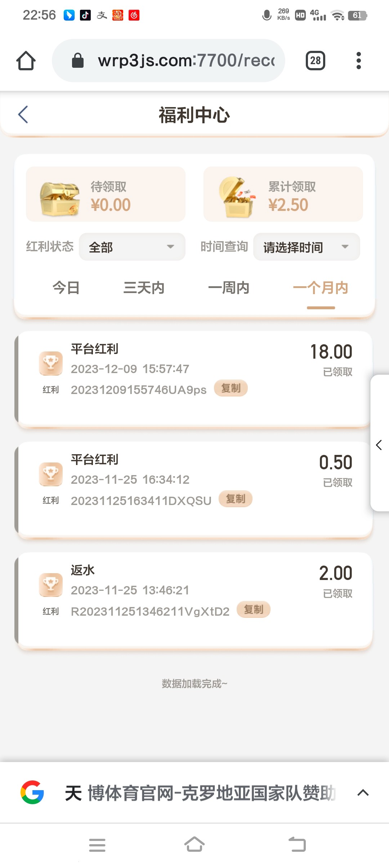Tap the trophy icon of the 返水 record

click(50, 584)
